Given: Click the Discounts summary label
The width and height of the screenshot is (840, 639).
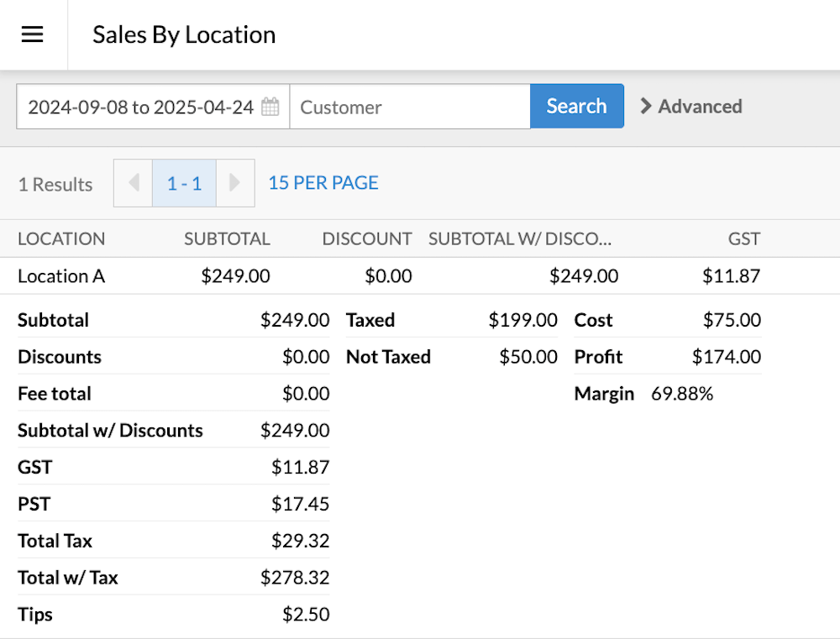Looking at the screenshot, I should click(x=60, y=357).
